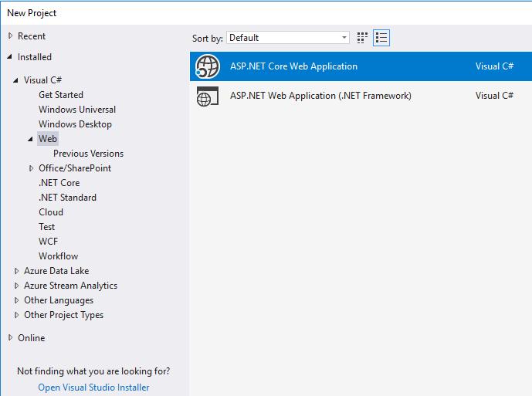
Task: Select Office/SharePoint category label
Action: click(x=75, y=168)
